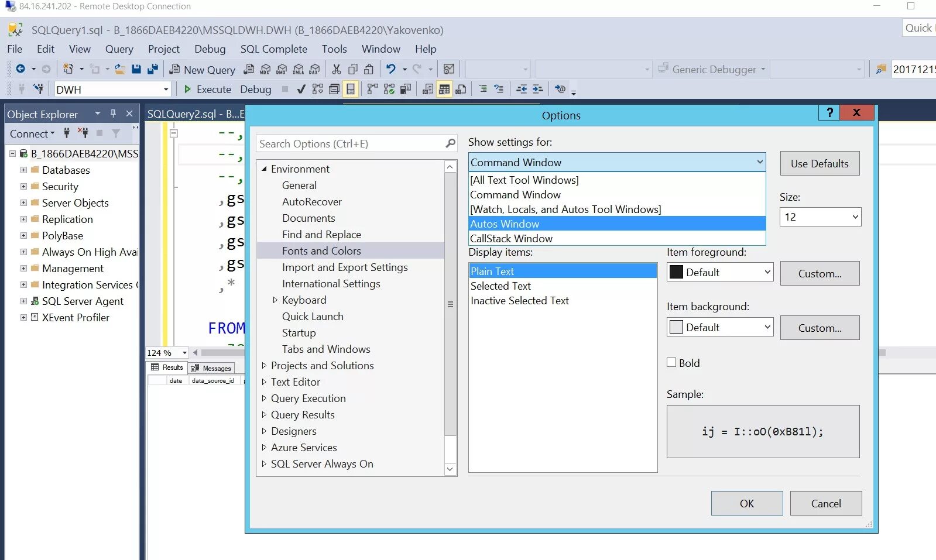Click the MDX query icon
This screenshot has width=936, height=560.
pyautogui.click(x=265, y=69)
